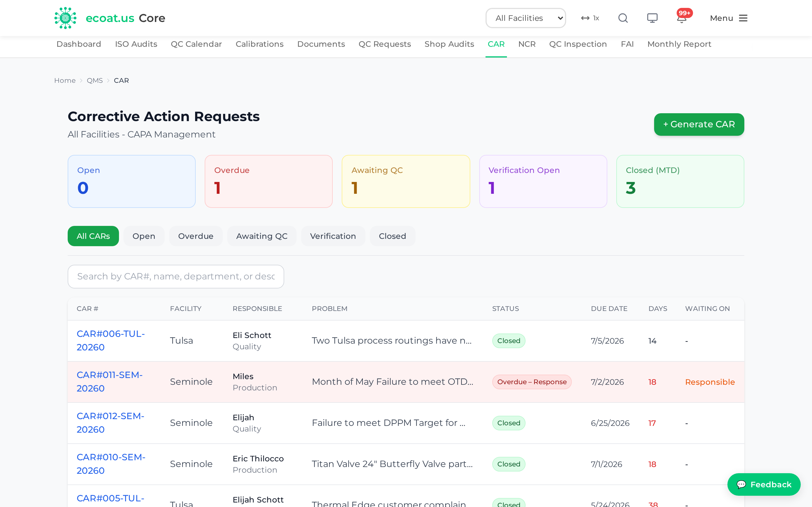This screenshot has height=507, width=812.
Task: Open the CAR#011-SEM-20260 link
Action: pos(110,382)
